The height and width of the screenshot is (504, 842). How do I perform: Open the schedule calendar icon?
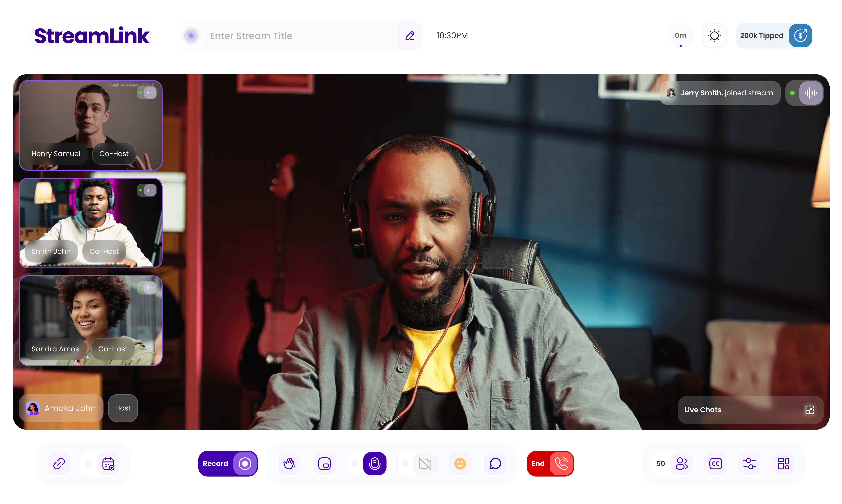click(108, 464)
